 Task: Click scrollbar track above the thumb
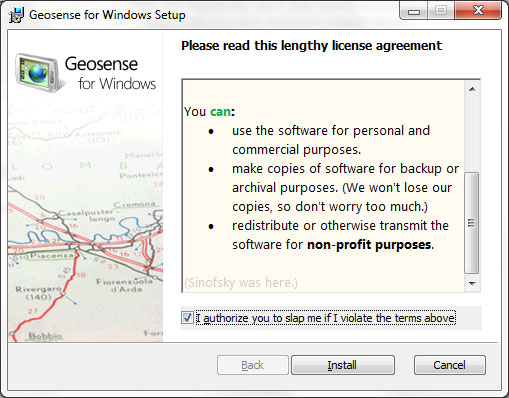point(472,135)
